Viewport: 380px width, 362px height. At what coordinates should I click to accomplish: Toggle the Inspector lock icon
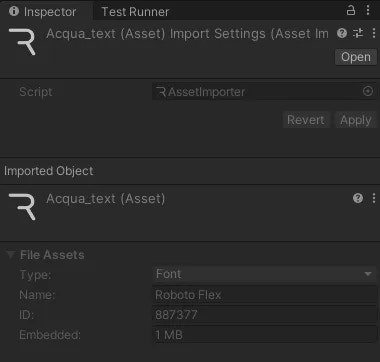[x=351, y=10]
